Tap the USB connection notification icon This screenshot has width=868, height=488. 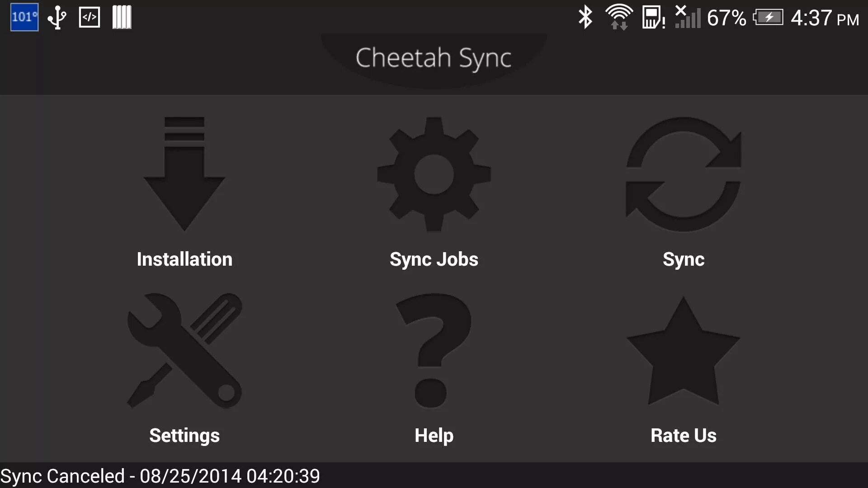click(x=57, y=18)
